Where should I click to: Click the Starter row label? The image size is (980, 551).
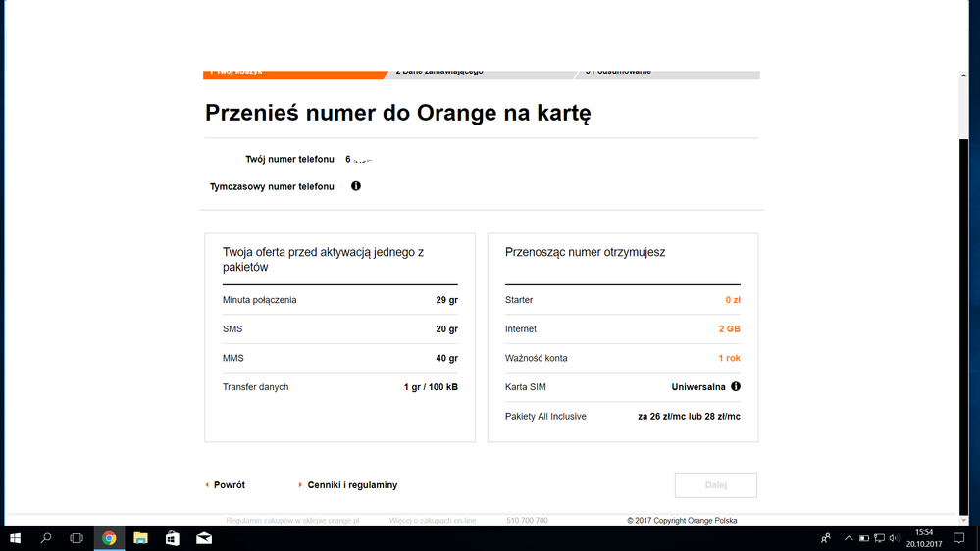[519, 300]
